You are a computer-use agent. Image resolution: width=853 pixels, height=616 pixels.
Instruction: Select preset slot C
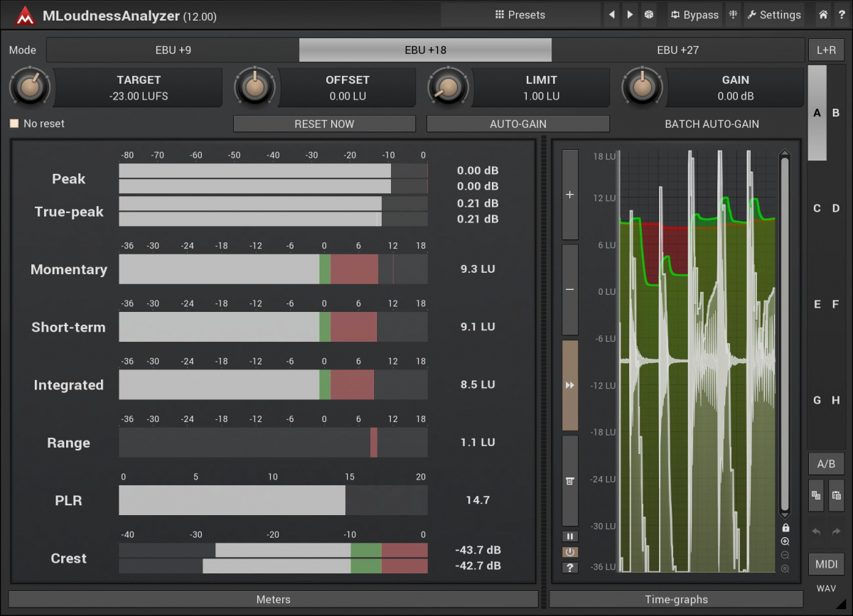[x=817, y=208]
